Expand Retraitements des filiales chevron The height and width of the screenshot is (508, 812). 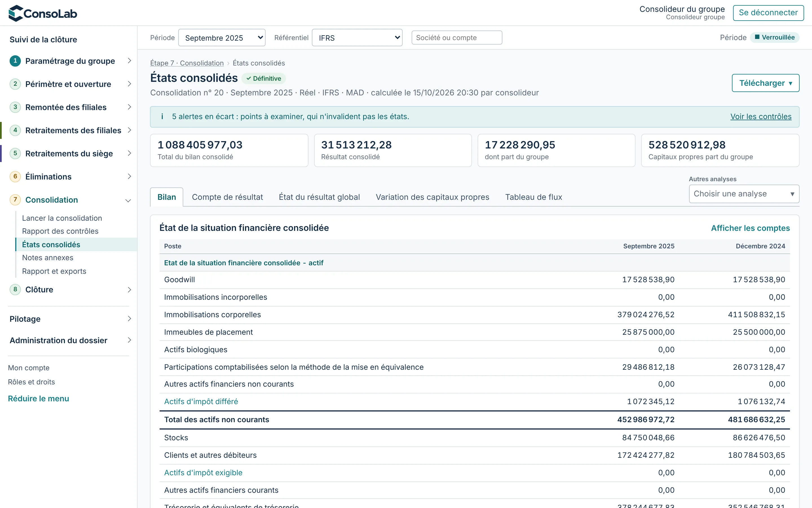click(x=129, y=130)
